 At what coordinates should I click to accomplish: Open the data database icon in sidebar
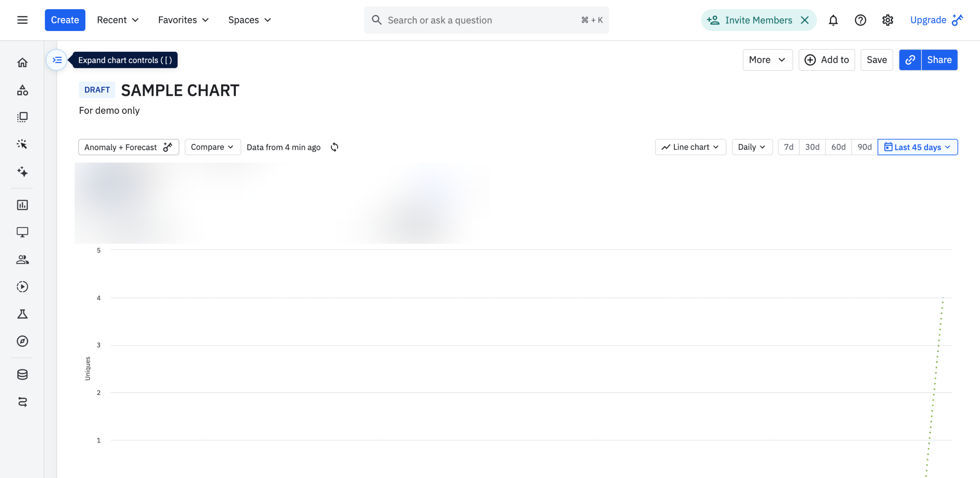pos(22,374)
